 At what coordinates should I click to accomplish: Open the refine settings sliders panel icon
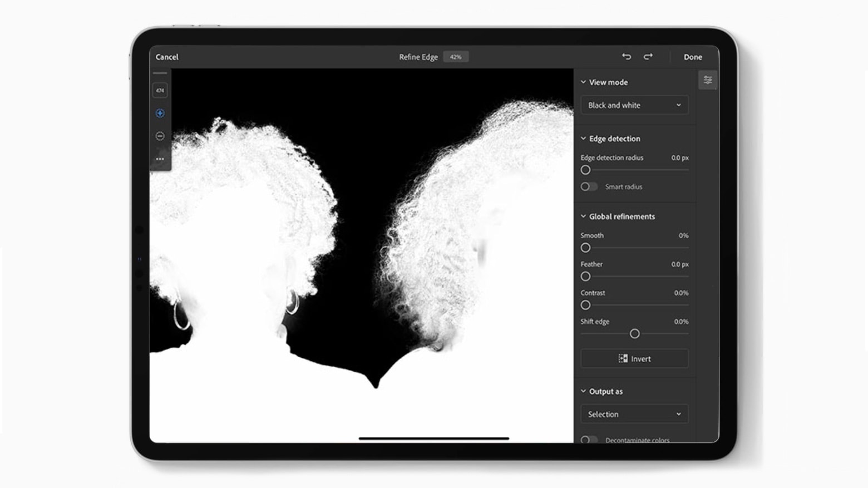click(x=709, y=79)
